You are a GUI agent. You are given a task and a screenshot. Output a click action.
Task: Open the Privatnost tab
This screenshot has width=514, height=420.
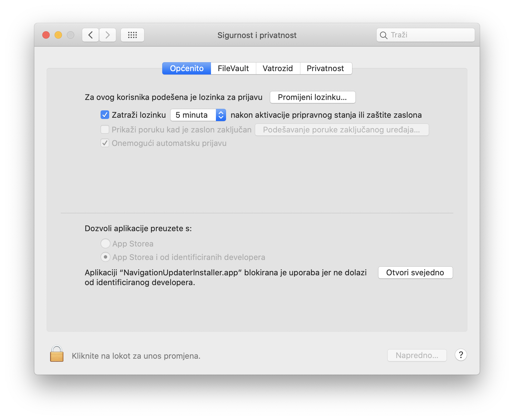point(325,68)
